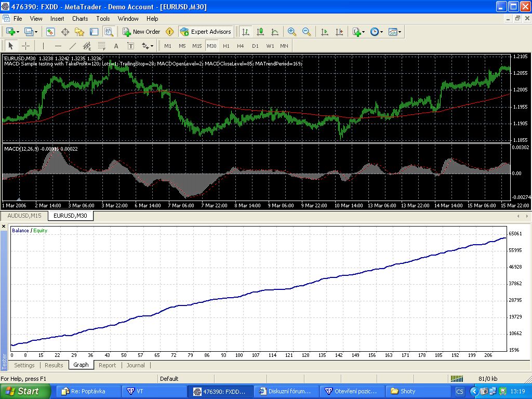Viewport: 532px width, 399px height.
Task: Switch to the AUDUSD,M15 chart tab
Action: [x=24, y=216]
